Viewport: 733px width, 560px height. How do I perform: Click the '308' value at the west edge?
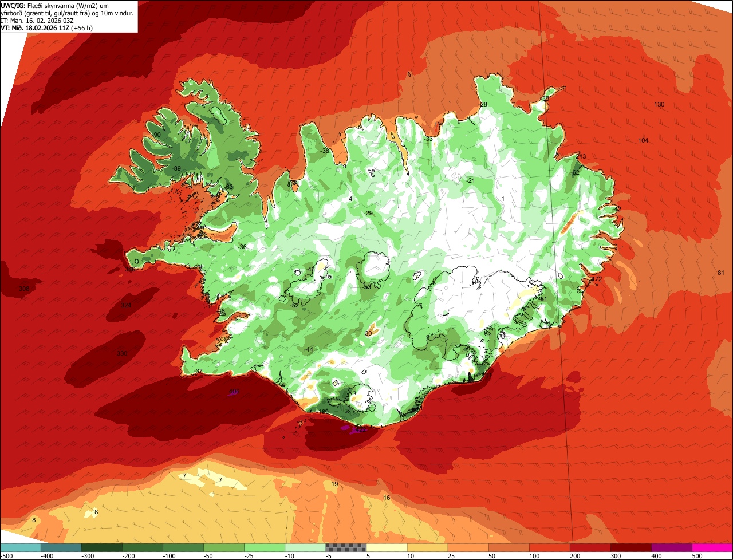(24, 289)
